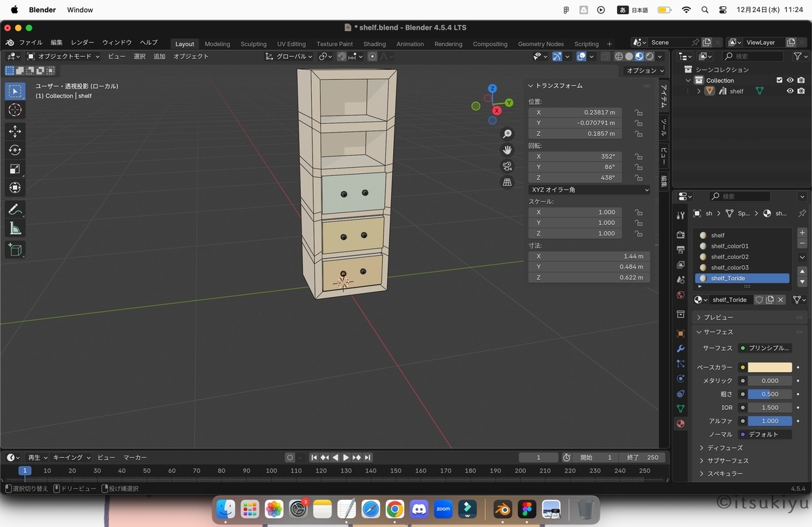Screen dimensions: 812x527
Task: Select the shelf_color01 material slot
Action: point(742,246)
